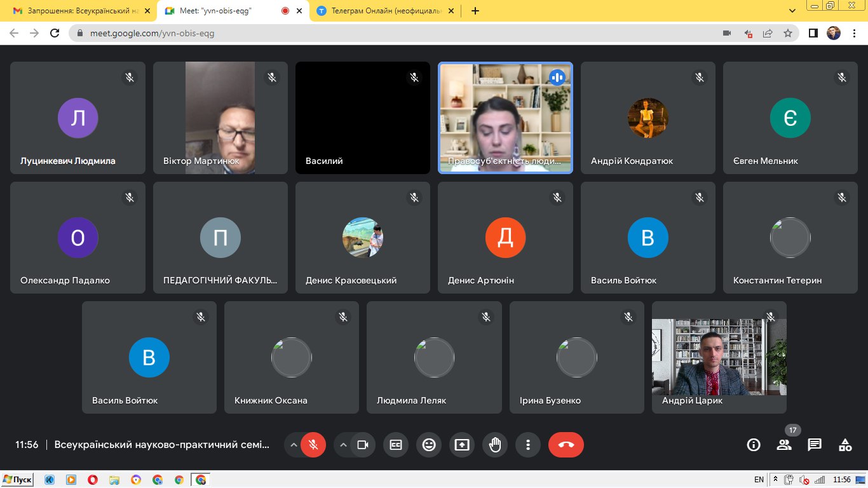Open the meeting details info icon
This screenshot has height=488, width=868.
(754, 445)
